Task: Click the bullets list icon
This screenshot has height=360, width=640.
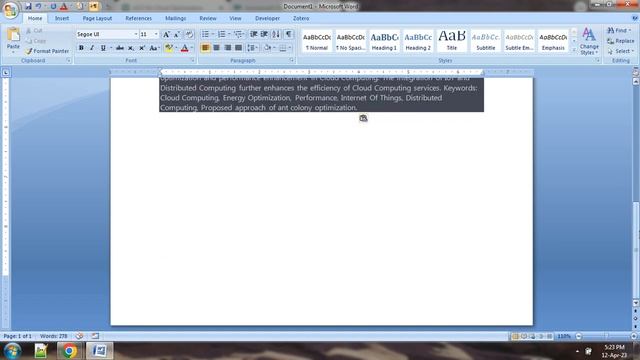Action: pos(205,34)
